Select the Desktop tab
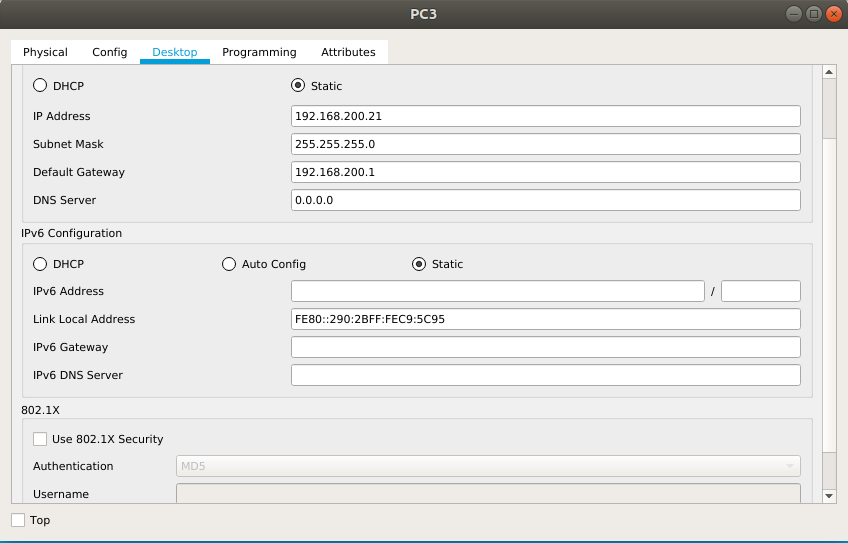 [175, 52]
